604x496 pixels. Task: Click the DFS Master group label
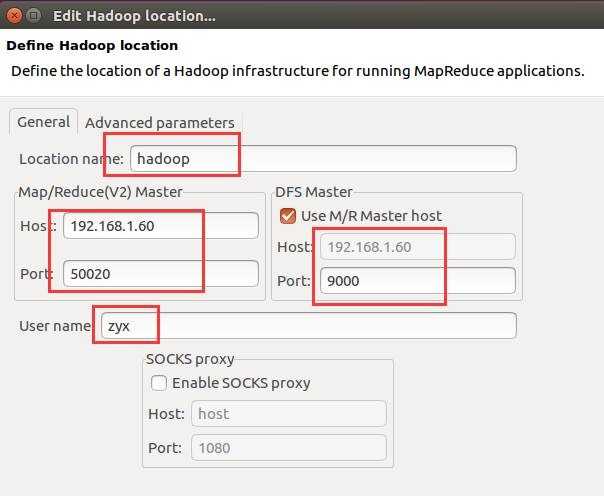pos(314,192)
